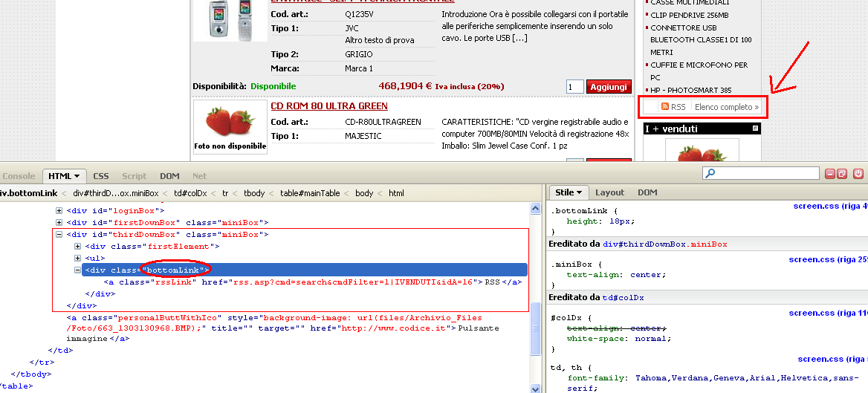The height and width of the screenshot is (393, 868).
Task: Open the side panel DOM tab
Action: (647, 192)
